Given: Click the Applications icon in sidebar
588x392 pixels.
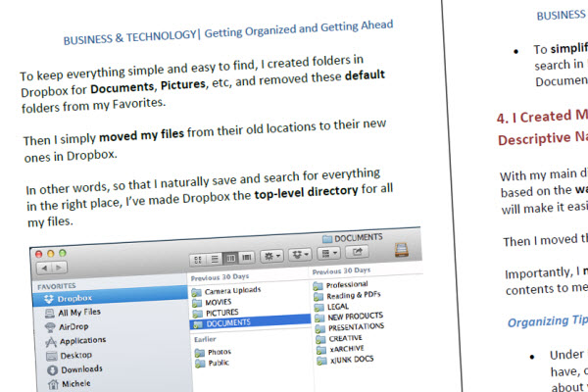Looking at the screenshot, I should 51,342.
